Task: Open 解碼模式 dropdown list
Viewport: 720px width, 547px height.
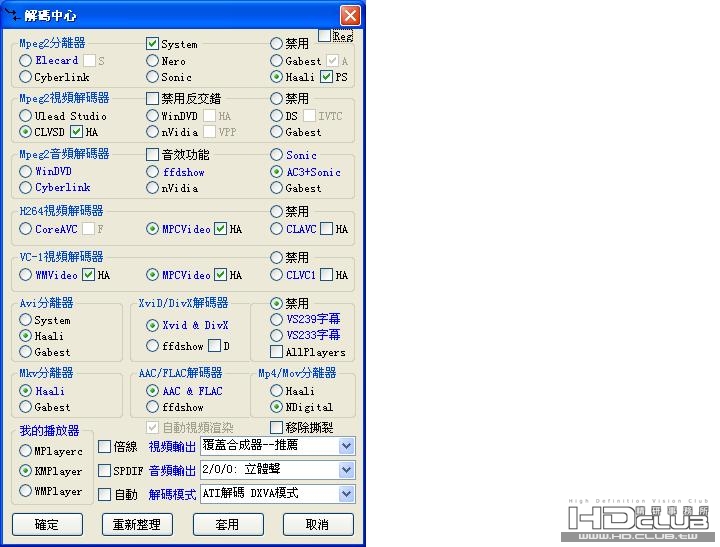Action: click(x=347, y=494)
